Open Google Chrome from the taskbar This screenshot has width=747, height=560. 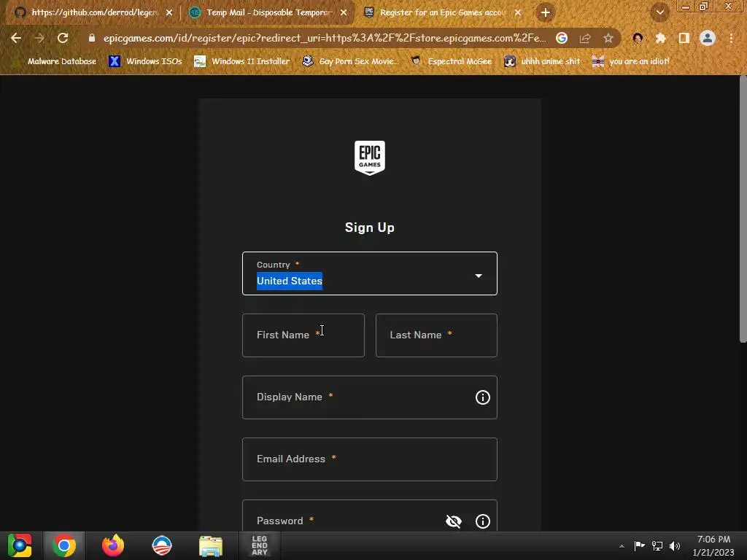(x=64, y=545)
